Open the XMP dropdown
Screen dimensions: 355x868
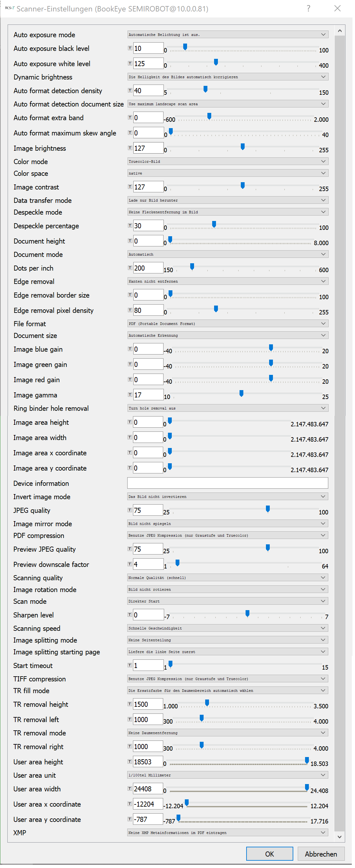227,833
